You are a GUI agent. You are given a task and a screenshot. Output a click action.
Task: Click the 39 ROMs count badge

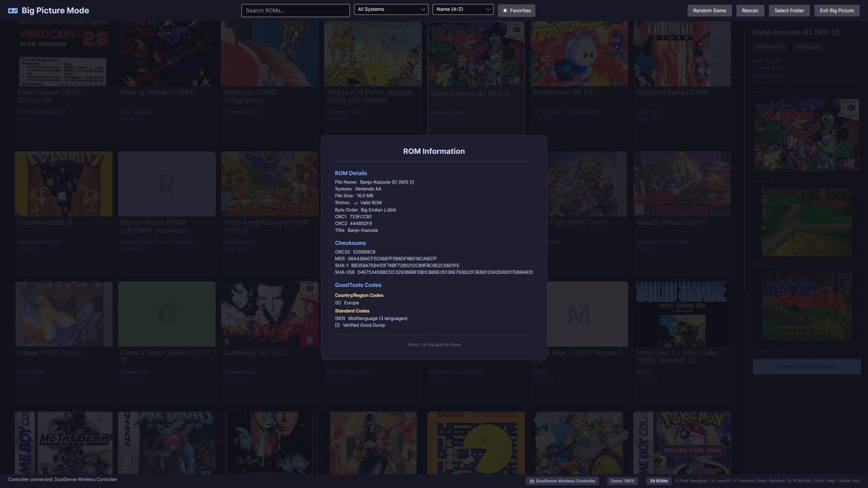point(659,481)
